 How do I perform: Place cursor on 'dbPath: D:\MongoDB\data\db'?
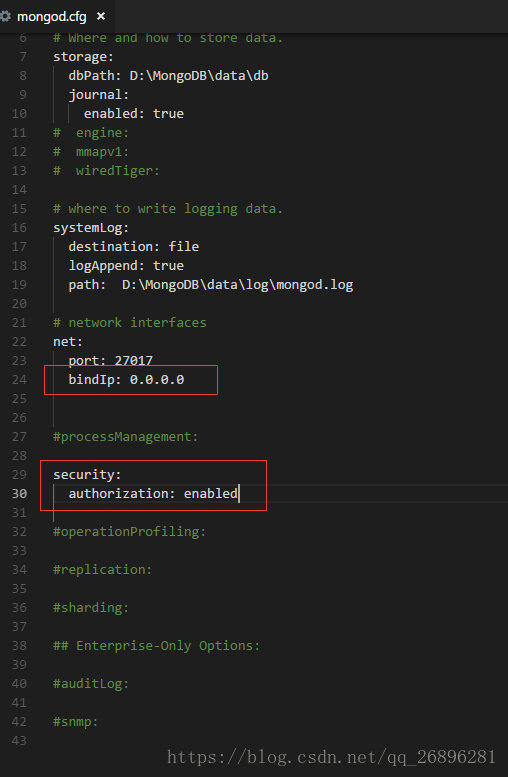click(x=169, y=75)
